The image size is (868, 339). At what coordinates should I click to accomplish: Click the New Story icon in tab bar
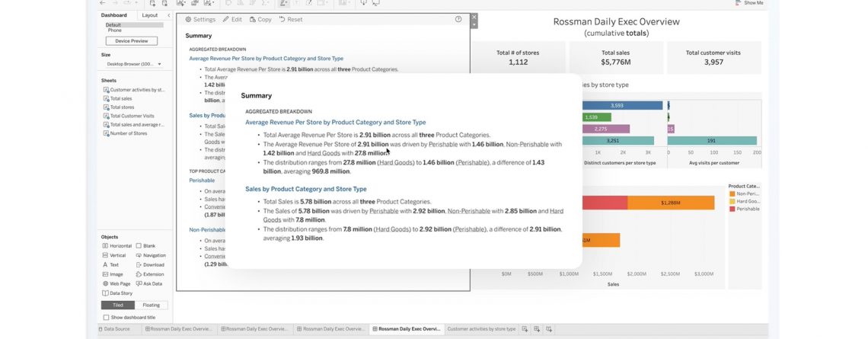(549, 329)
